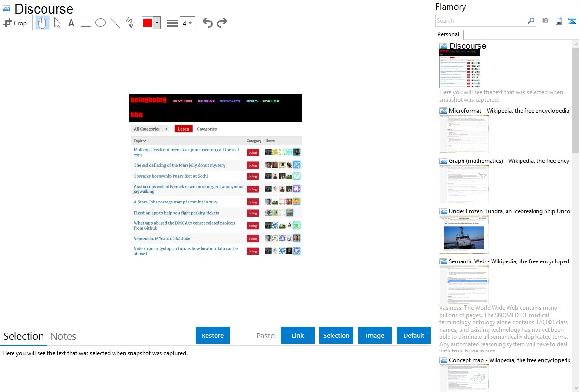Open the Graph (mathematics) snapshot thumbnail
This screenshot has width=579, height=392.
(x=464, y=184)
